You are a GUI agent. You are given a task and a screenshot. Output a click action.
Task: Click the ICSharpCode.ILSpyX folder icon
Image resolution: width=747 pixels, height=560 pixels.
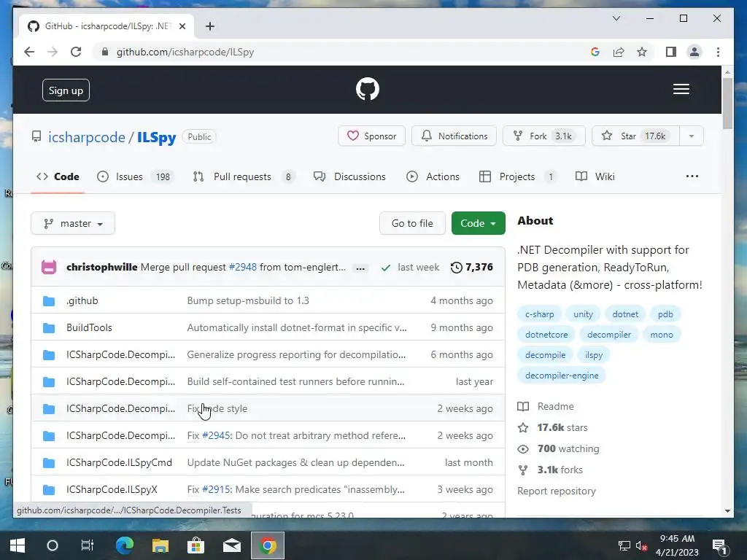point(49,490)
